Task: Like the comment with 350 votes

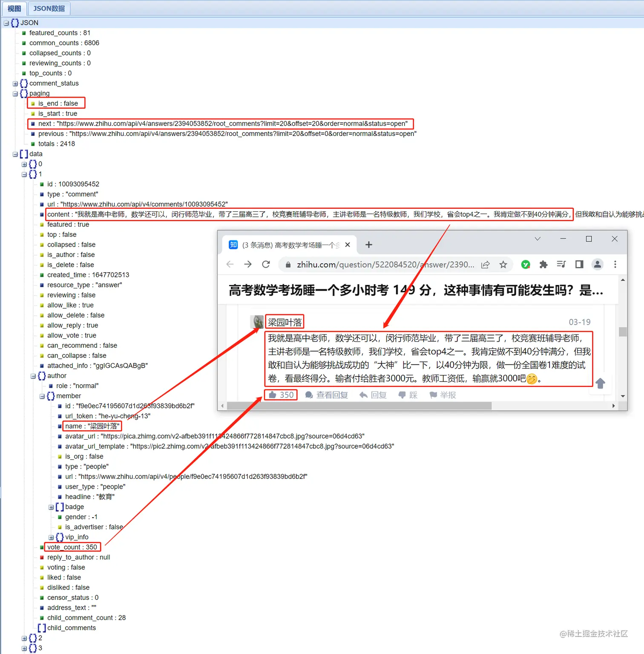Action: 281,395
